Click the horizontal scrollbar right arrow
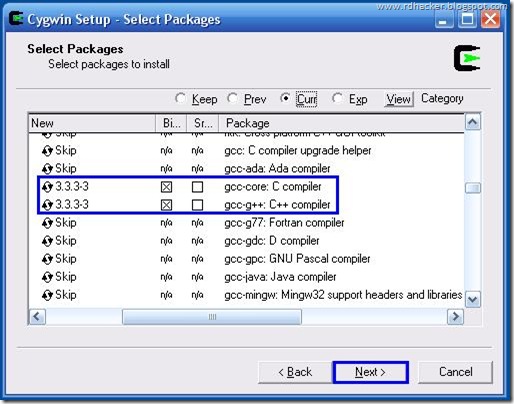 455,316
